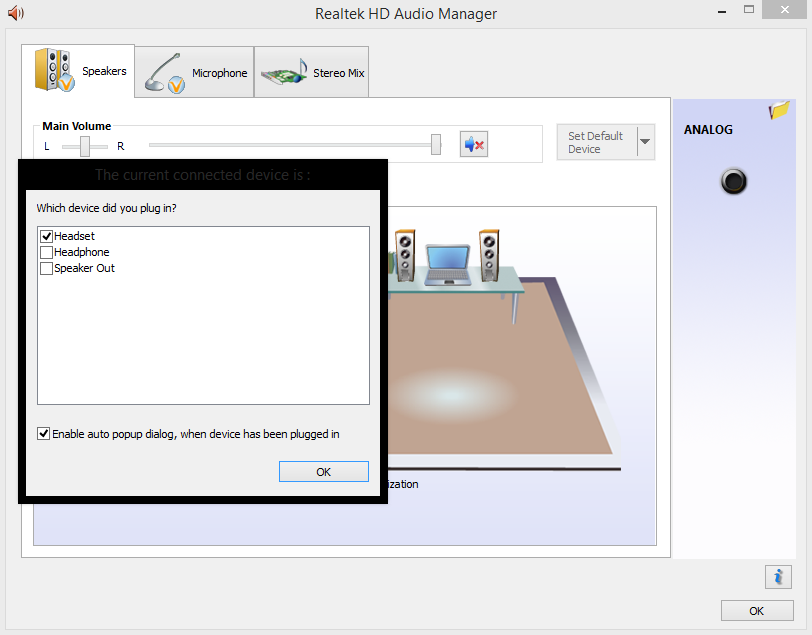Click the right speaker in room illustration
Screen dimensions: 812x635
(x=489, y=256)
